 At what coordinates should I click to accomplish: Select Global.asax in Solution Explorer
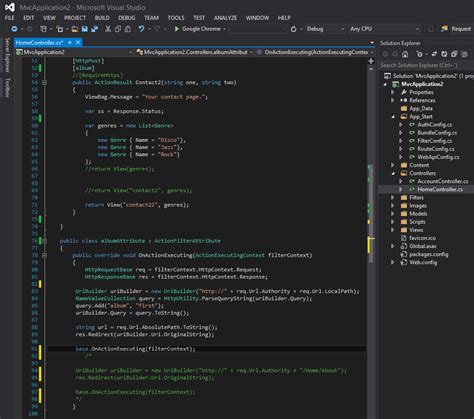(423, 246)
